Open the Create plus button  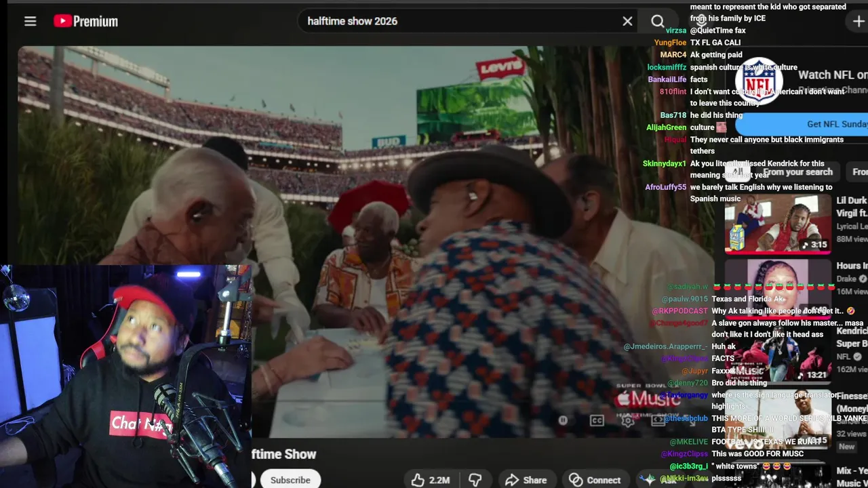tap(858, 21)
